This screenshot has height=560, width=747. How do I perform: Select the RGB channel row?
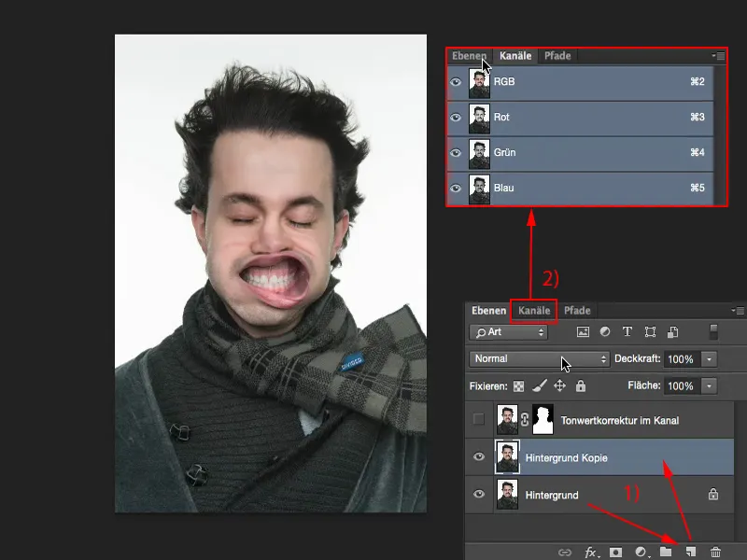[x=580, y=82]
